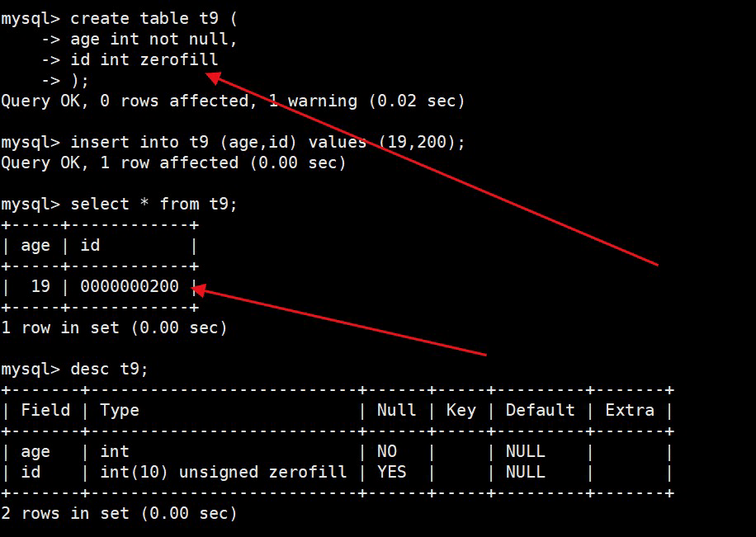Screen dimensions: 756x537
Task: Click the word 'zerofill' in the create statement
Action: coord(179,59)
